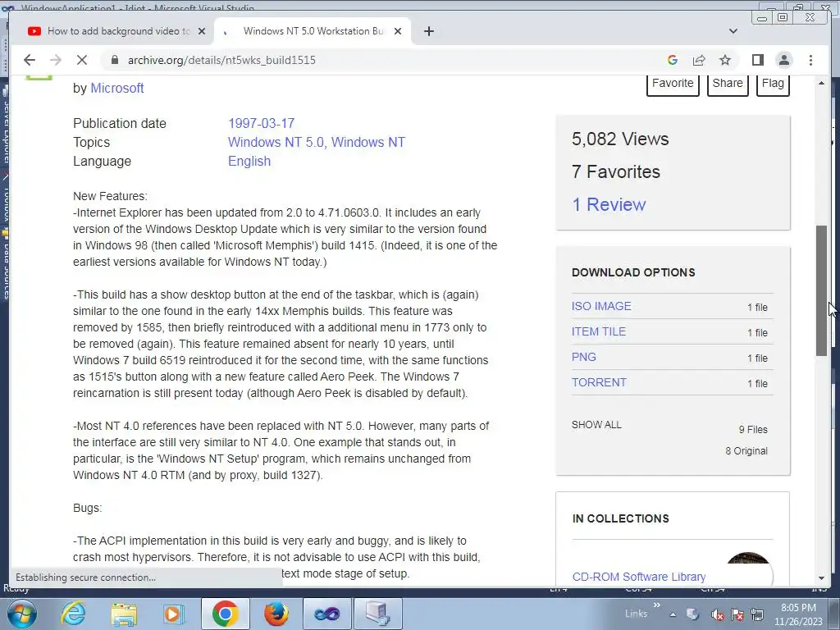The image size is (840, 630).
Task: Launch Firefox from the taskbar
Action: click(x=276, y=614)
